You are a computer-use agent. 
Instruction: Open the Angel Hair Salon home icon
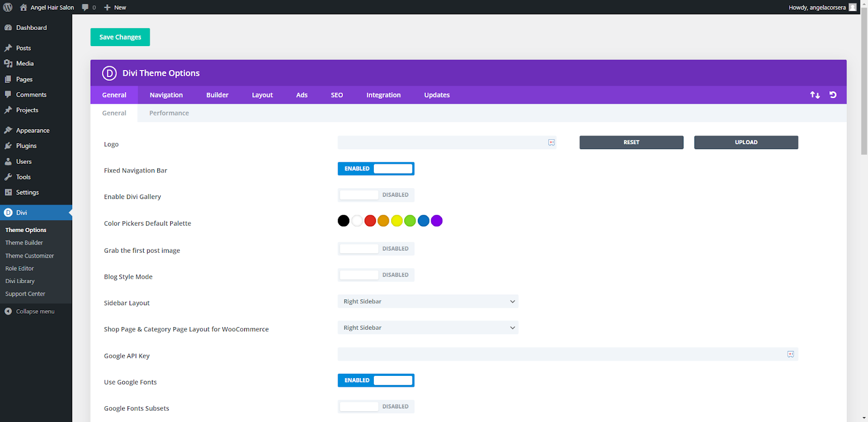click(23, 8)
